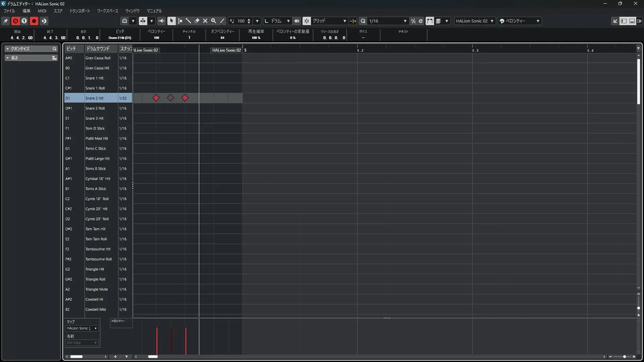The width and height of the screenshot is (644, 362).
Task: Toggle acoustic feedback speaker icon
Action: (x=161, y=21)
